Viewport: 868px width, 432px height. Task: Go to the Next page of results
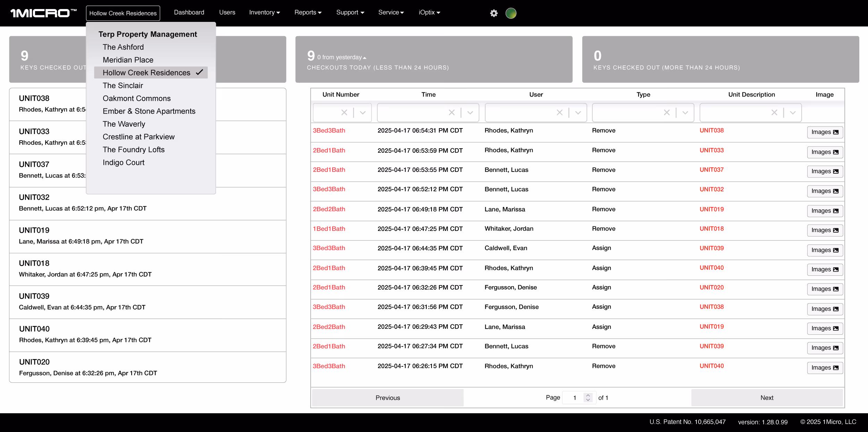(767, 398)
